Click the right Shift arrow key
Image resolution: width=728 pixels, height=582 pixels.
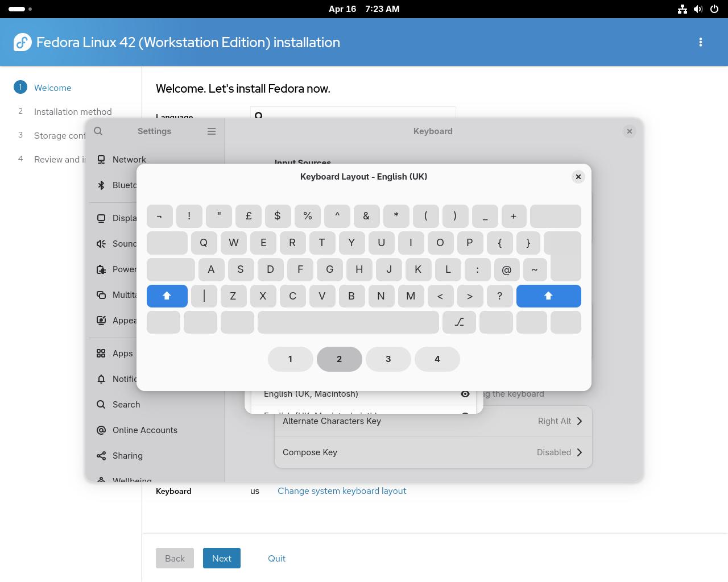[x=549, y=296]
